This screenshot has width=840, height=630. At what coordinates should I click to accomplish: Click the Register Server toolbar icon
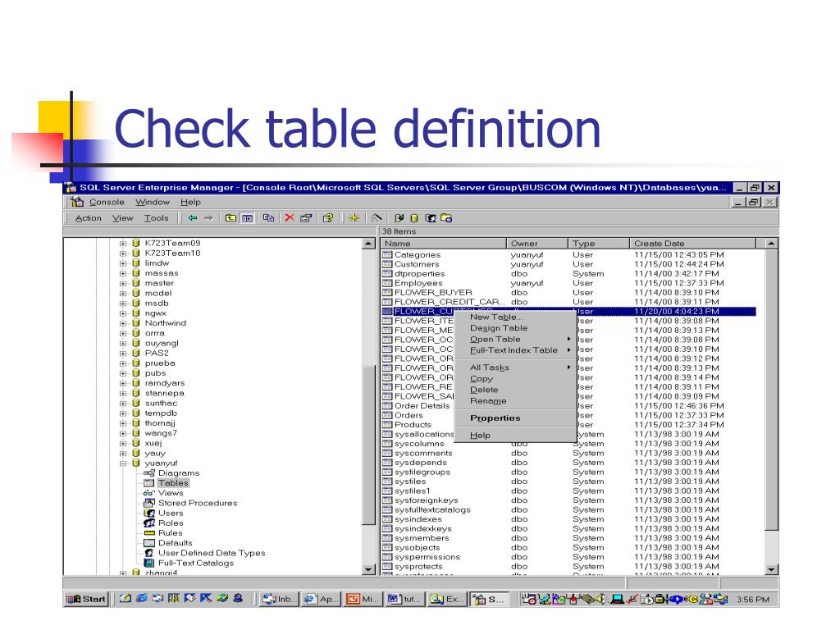pyautogui.click(x=399, y=218)
